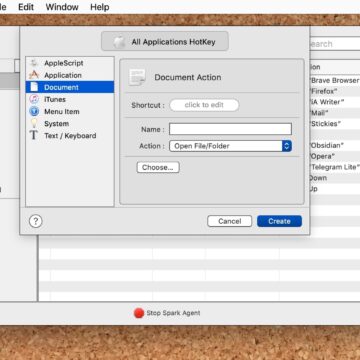This screenshot has height=360, width=360.
Task: Click the Cancel button
Action: [x=230, y=221]
